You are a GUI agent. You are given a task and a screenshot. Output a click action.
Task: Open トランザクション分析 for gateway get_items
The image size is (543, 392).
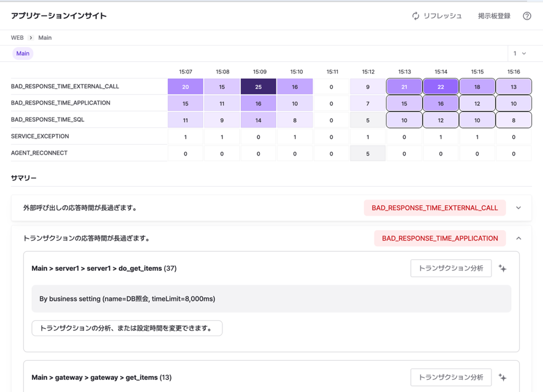point(450,377)
